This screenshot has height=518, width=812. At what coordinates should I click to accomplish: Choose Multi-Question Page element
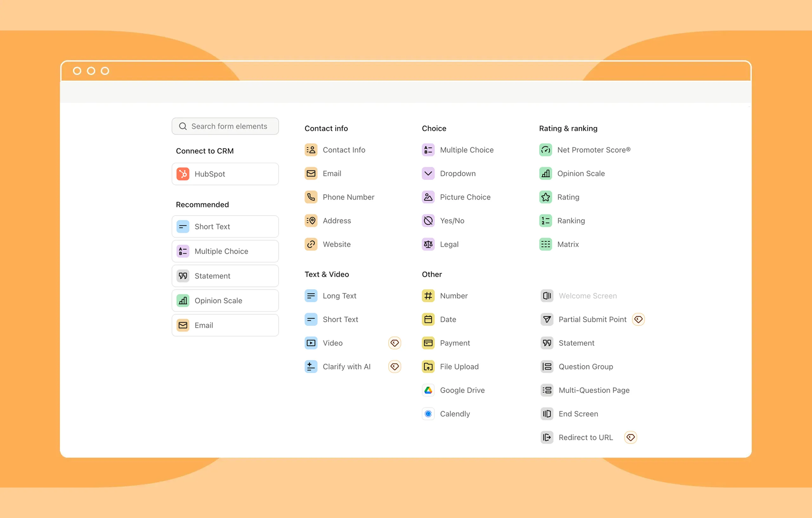coord(593,390)
